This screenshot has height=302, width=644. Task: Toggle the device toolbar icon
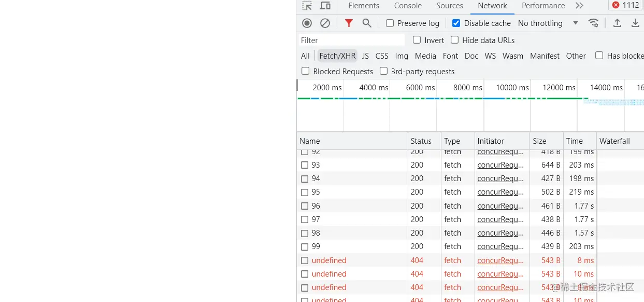(x=325, y=6)
